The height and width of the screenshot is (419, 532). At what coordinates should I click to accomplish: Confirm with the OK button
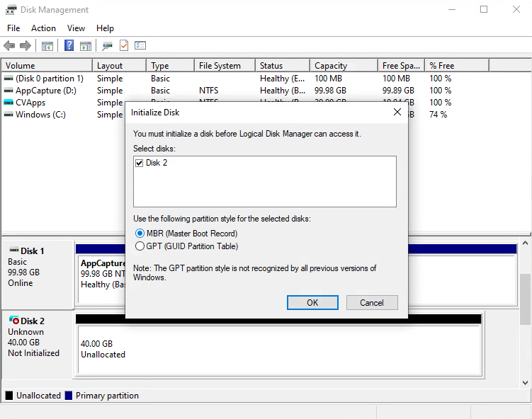[x=312, y=302]
